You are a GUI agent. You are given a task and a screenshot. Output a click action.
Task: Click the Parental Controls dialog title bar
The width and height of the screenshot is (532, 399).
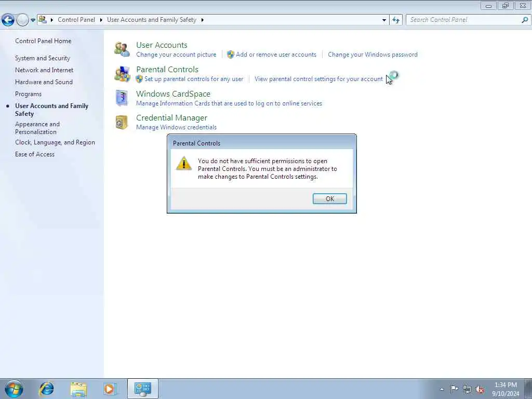[262, 143]
